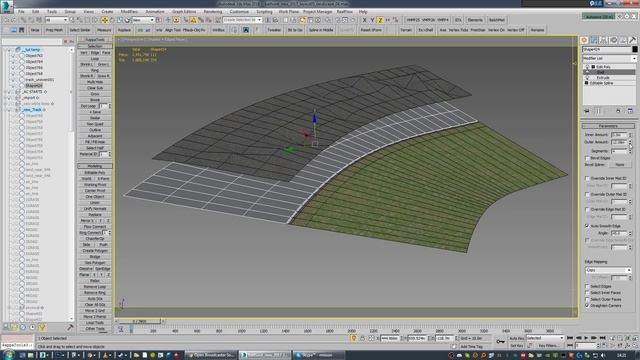Click Outer Amount spinner arrows
This screenshot has height=360, width=640.
630,142
